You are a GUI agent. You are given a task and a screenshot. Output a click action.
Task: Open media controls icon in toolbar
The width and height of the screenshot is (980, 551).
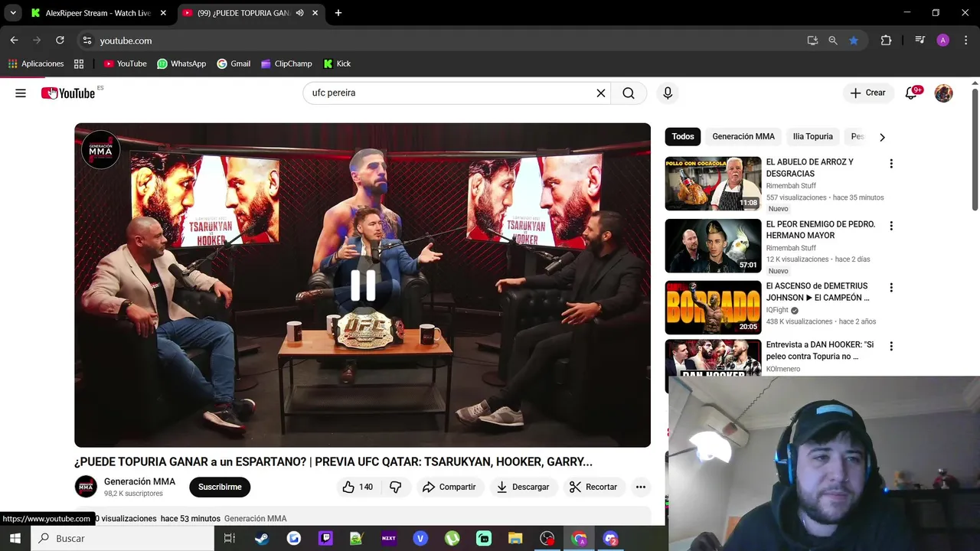[x=920, y=41]
